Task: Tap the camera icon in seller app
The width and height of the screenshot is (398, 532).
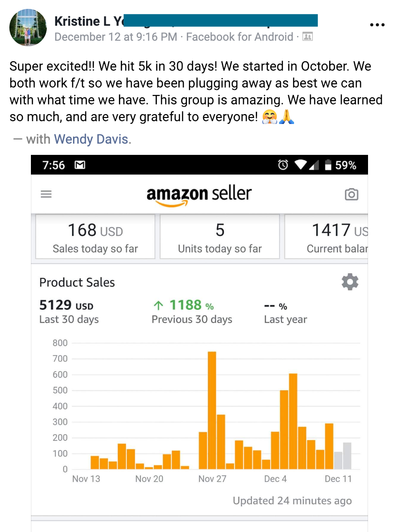Action: click(351, 194)
